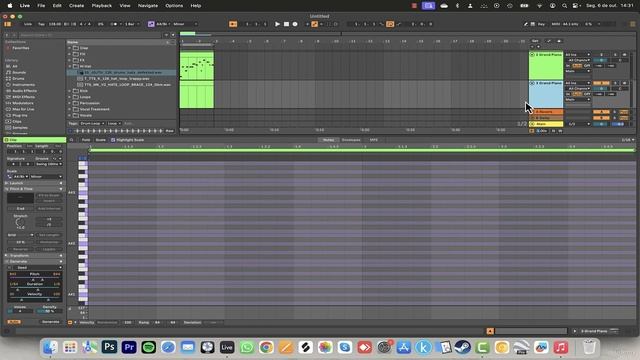Open the Live menu
This screenshot has height=360, width=640.
(x=24, y=6)
